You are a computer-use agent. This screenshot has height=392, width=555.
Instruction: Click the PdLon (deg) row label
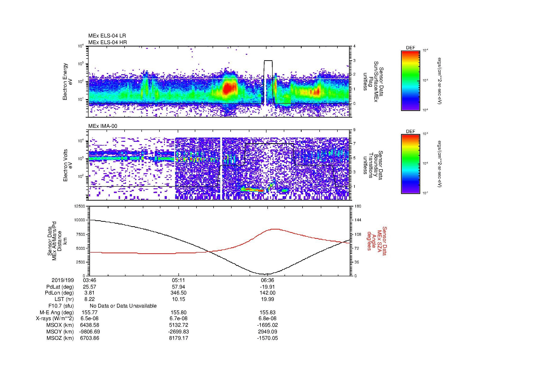(x=60, y=293)
